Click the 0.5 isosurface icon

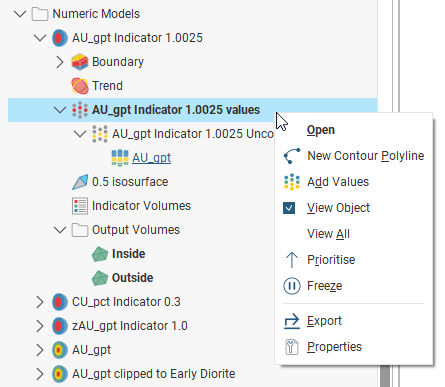click(x=80, y=182)
